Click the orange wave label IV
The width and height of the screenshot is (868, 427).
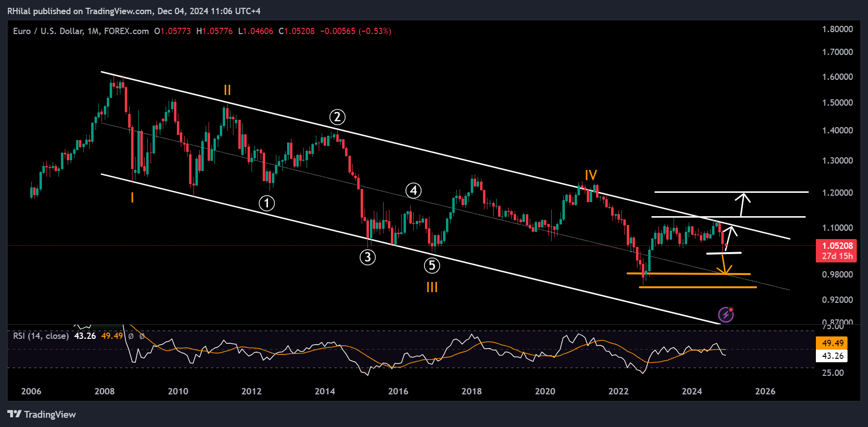coord(591,175)
